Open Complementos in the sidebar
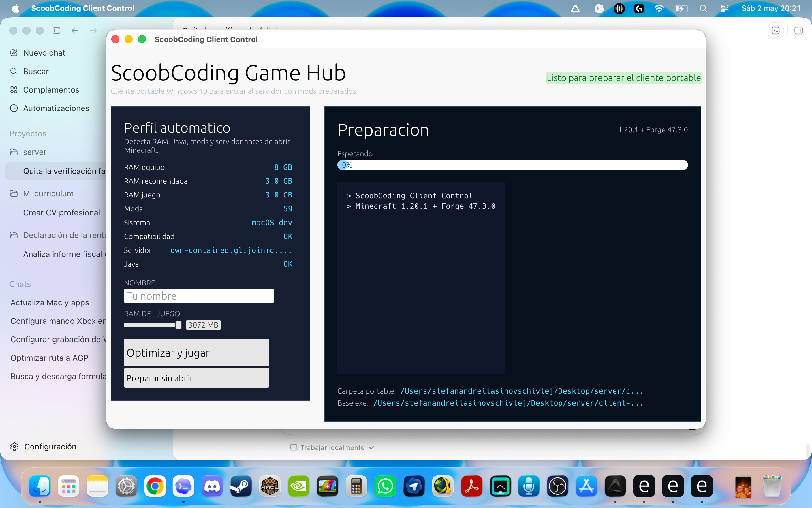The width and height of the screenshot is (812, 508). 51,90
